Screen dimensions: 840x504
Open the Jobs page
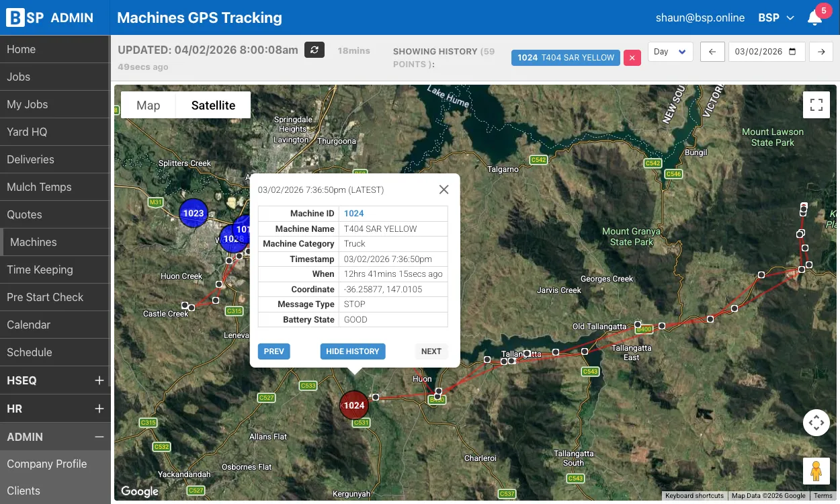55,77
